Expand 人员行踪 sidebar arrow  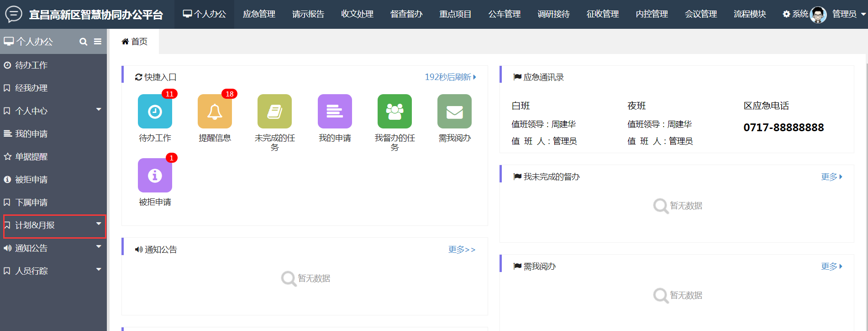99,269
